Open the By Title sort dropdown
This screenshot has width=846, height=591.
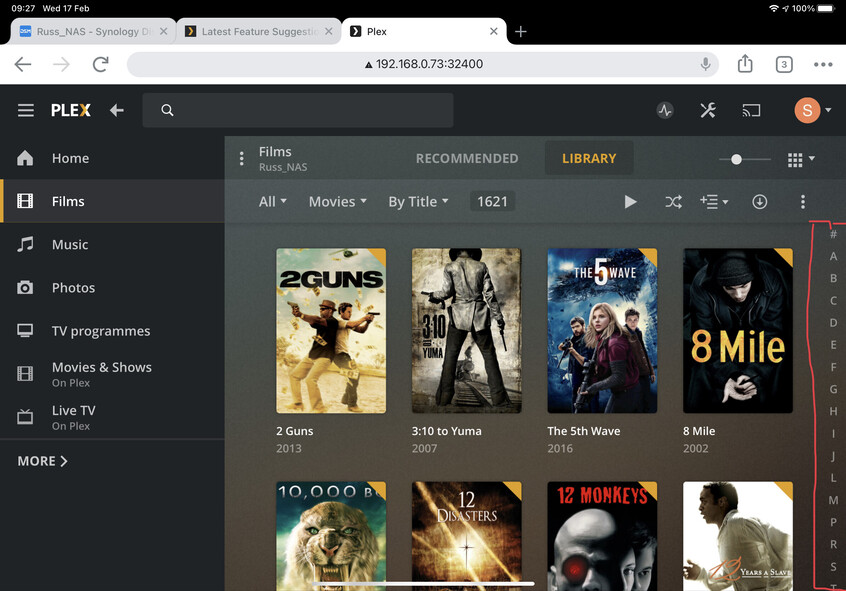coord(418,201)
